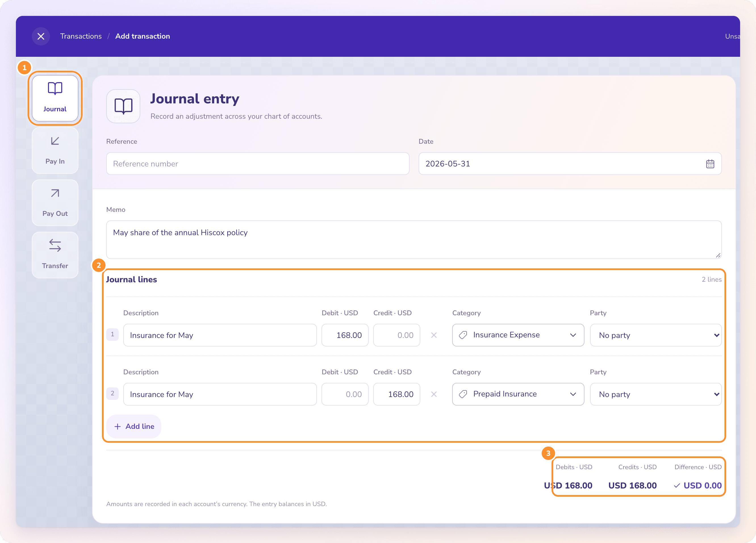Edit line 1 debit amount 168.00
756x543 pixels.
pyautogui.click(x=345, y=335)
